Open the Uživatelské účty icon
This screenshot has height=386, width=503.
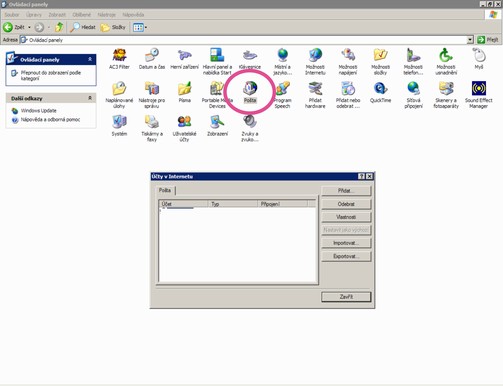pyautogui.click(x=184, y=128)
